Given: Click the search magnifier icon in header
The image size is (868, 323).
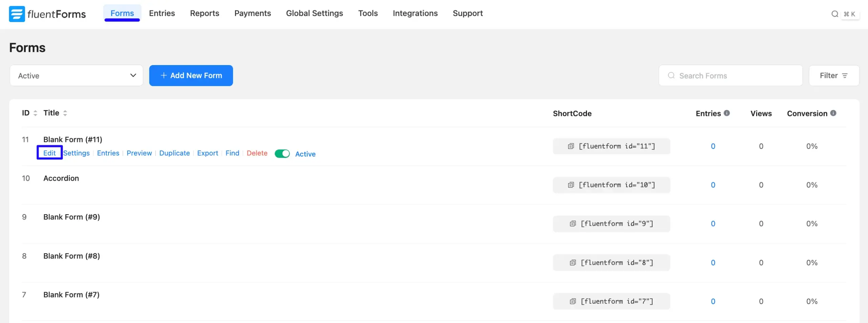Looking at the screenshot, I should tap(834, 14).
